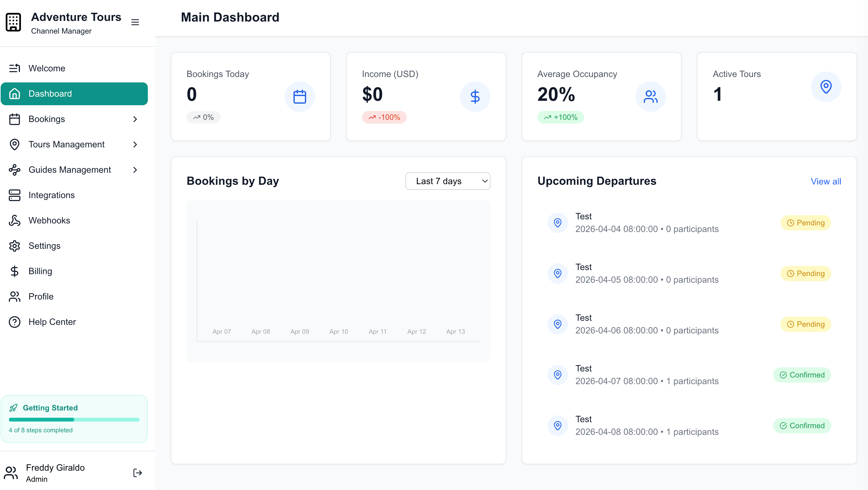Expand the Tours Management submenu chevron
Viewport: 868px width, 490px height.
(x=135, y=145)
